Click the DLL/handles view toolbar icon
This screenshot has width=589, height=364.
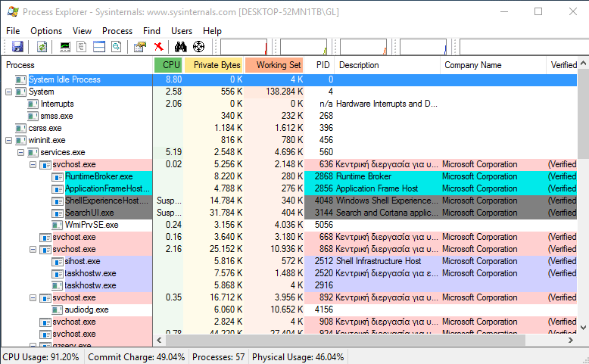pyautogui.click(x=117, y=47)
